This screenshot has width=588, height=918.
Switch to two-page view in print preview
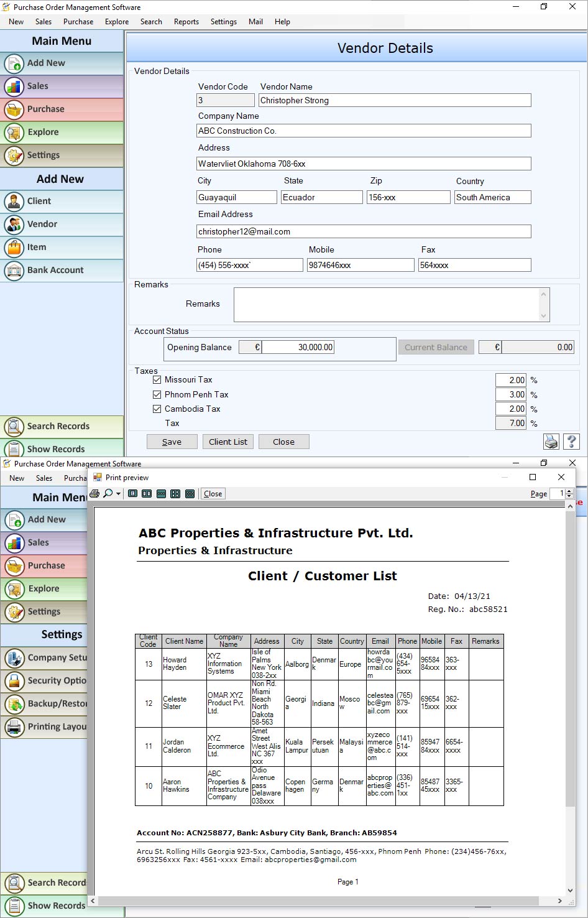(x=147, y=493)
